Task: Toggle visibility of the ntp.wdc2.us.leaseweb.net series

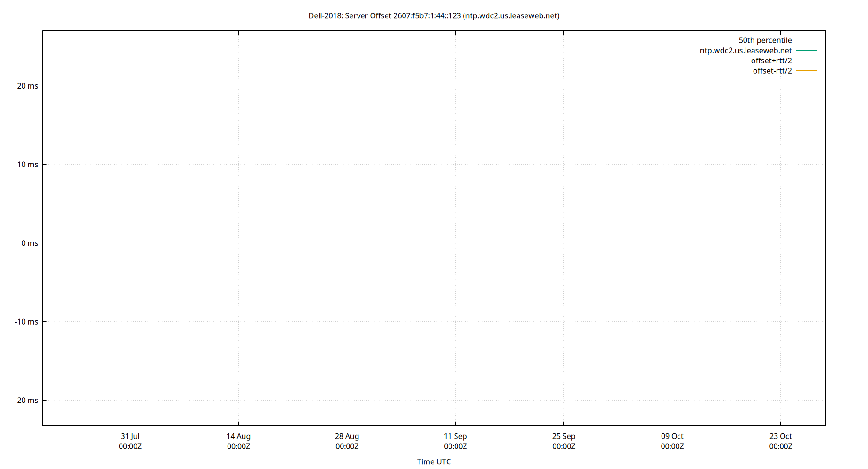Action: 746,50
